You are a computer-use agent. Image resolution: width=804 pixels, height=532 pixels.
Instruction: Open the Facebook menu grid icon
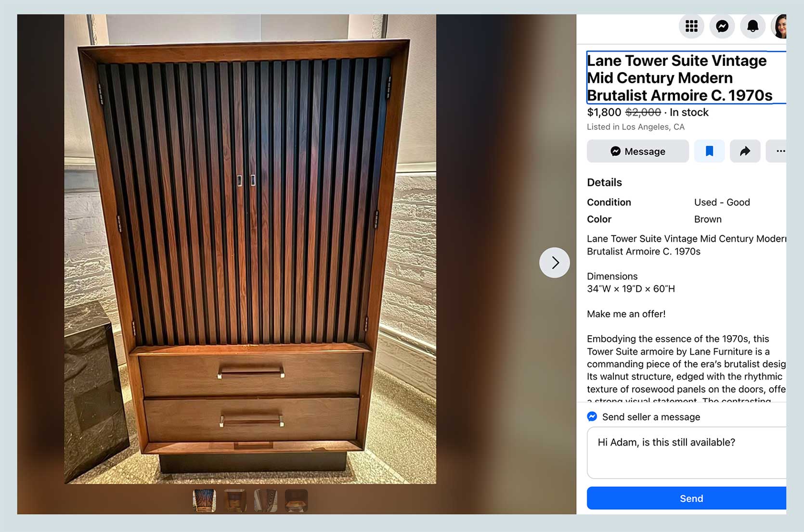(691, 26)
